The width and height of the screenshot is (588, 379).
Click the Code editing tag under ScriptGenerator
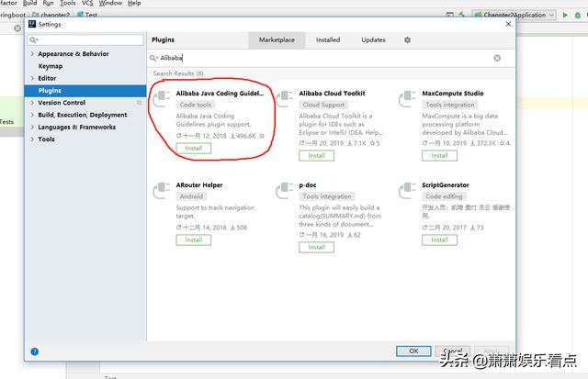[444, 196]
